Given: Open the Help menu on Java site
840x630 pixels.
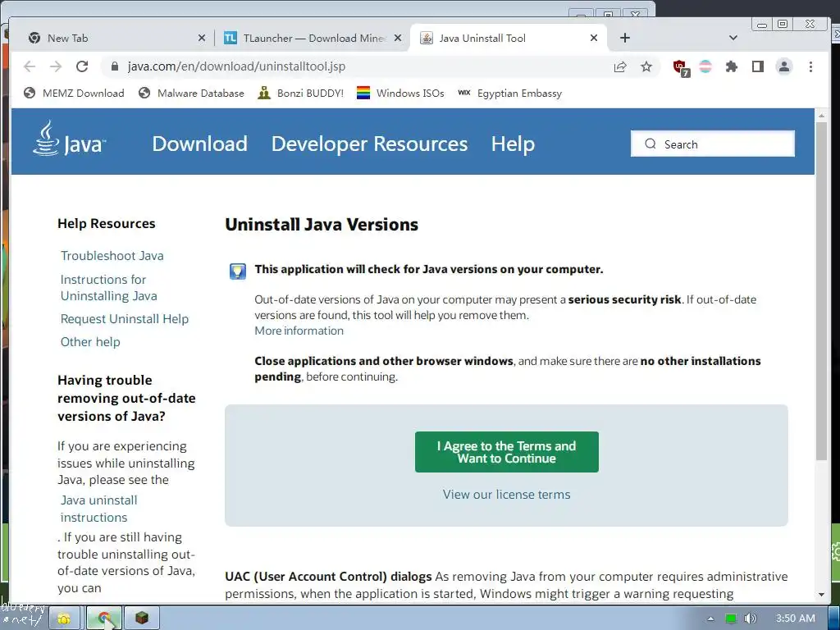Looking at the screenshot, I should pyautogui.click(x=513, y=144).
